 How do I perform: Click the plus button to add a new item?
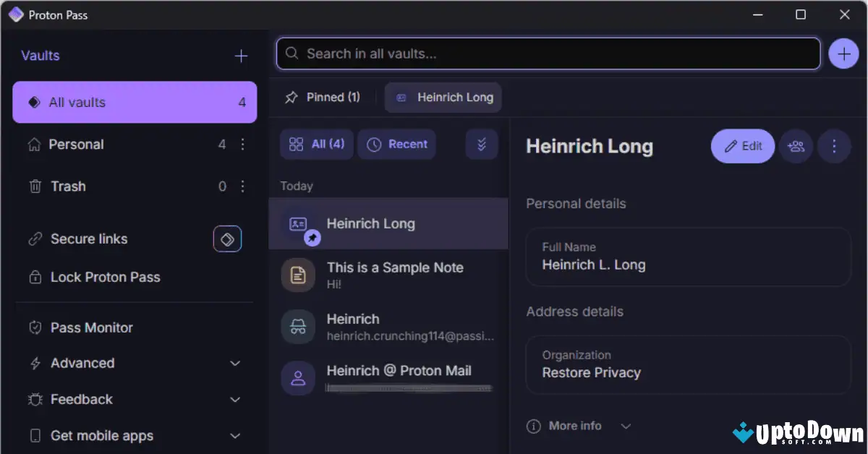[x=843, y=53]
